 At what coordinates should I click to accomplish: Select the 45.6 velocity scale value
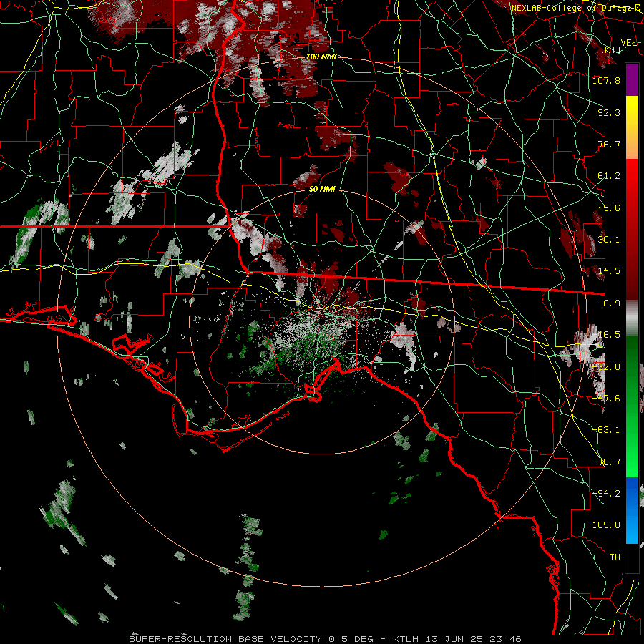[x=609, y=208]
